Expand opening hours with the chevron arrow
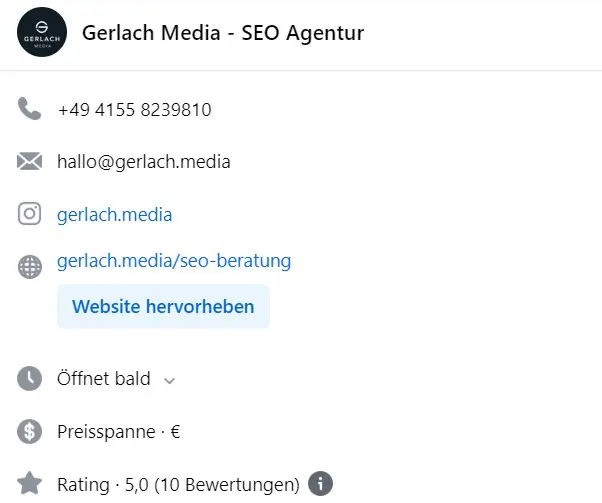Image resolution: width=602 pixels, height=503 pixels. [169, 380]
